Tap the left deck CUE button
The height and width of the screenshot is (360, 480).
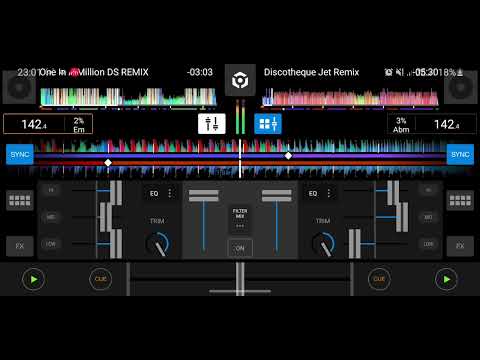(100, 279)
